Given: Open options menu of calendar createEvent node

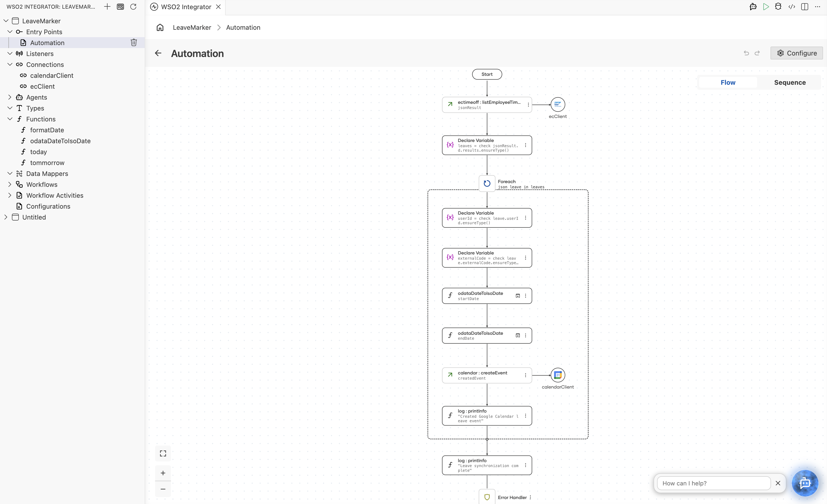Looking at the screenshot, I should tap(525, 375).
